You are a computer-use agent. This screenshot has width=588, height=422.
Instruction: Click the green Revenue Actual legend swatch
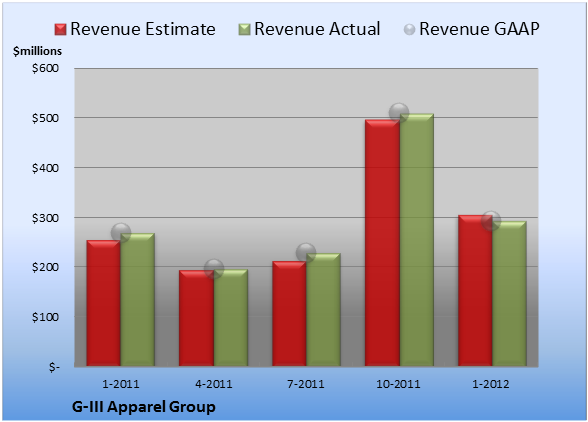point(244,30)
